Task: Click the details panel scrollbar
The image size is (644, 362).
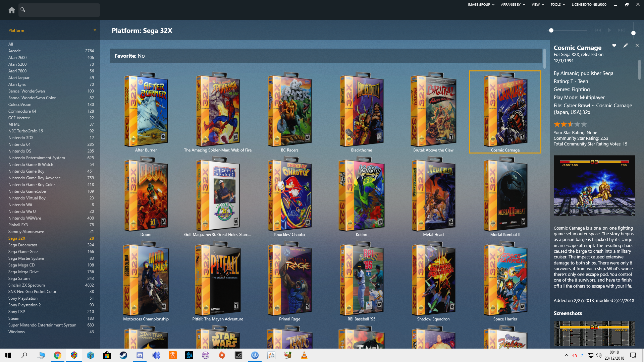Action: click(x=639, y=70)
